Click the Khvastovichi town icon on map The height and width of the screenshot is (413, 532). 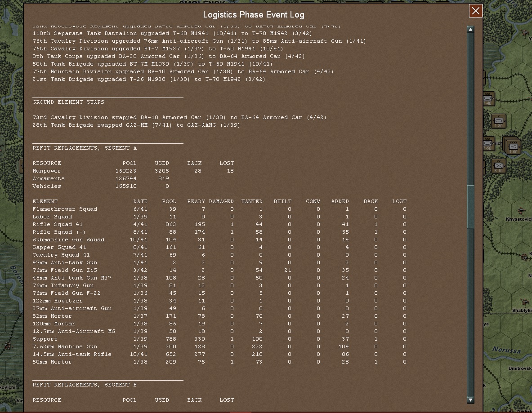521,212
